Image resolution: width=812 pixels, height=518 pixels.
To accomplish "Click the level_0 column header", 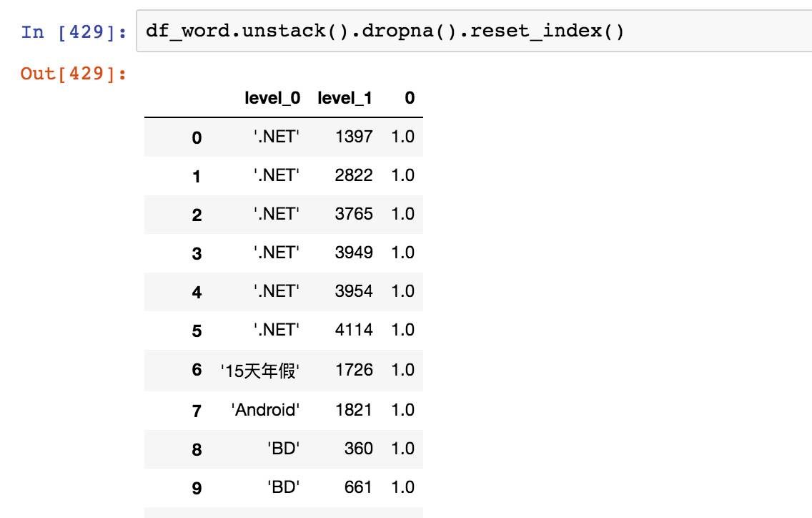I will coord(272,98).
